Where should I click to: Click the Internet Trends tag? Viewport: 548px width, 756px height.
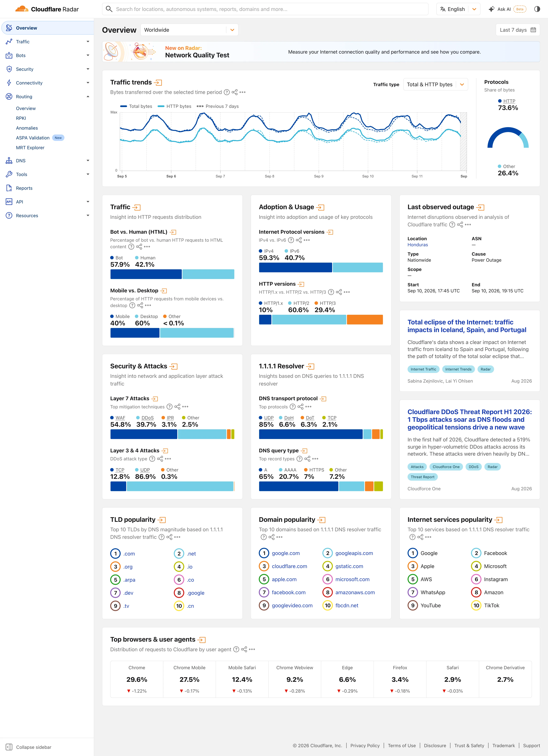458,369
